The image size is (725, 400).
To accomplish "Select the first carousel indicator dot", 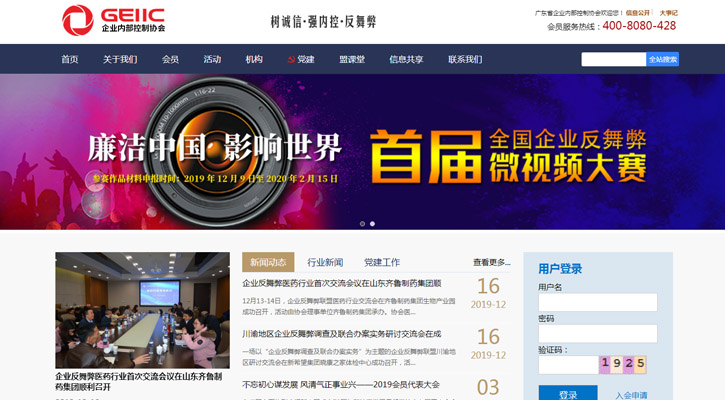I will tap(363, 224).
